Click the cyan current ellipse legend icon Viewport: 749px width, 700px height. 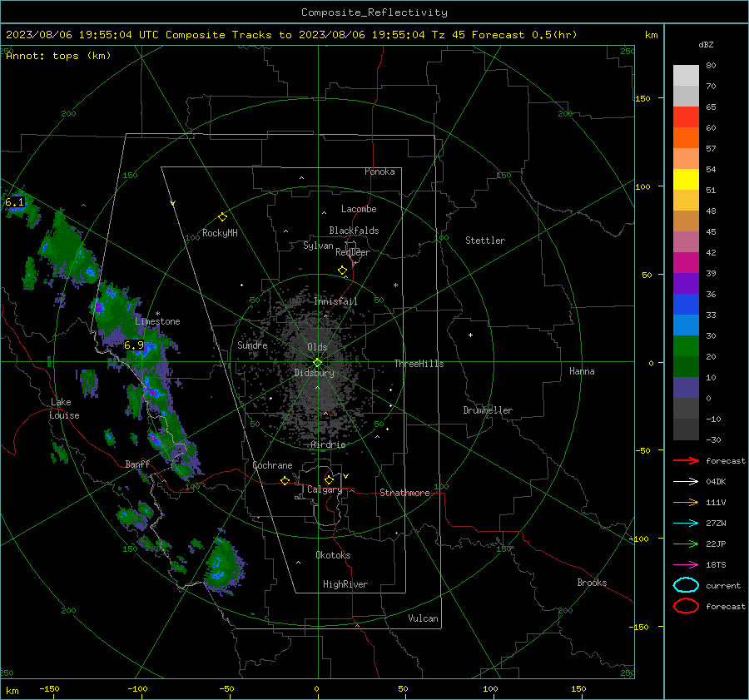(686, 585)
